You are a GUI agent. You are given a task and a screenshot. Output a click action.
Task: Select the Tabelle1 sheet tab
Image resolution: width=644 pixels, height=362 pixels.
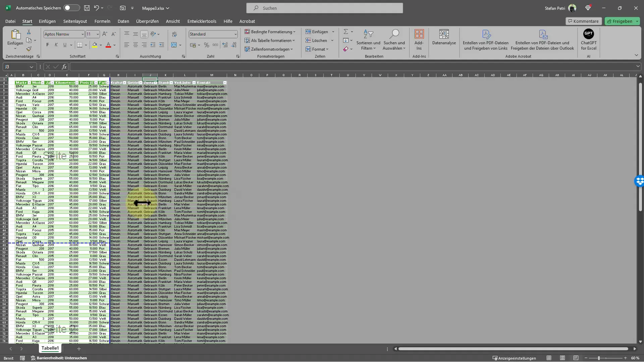pos(50,348)
